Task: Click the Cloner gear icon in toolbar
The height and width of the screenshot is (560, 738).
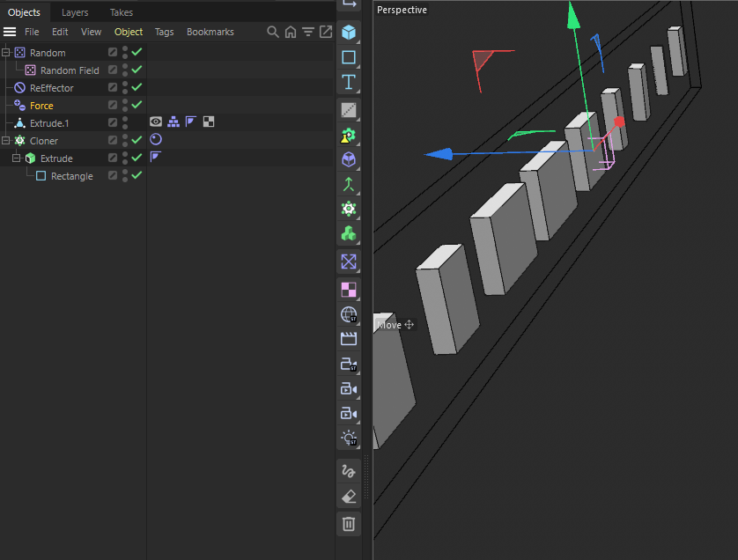Action: pyautogui.click(x=348, y=209)
